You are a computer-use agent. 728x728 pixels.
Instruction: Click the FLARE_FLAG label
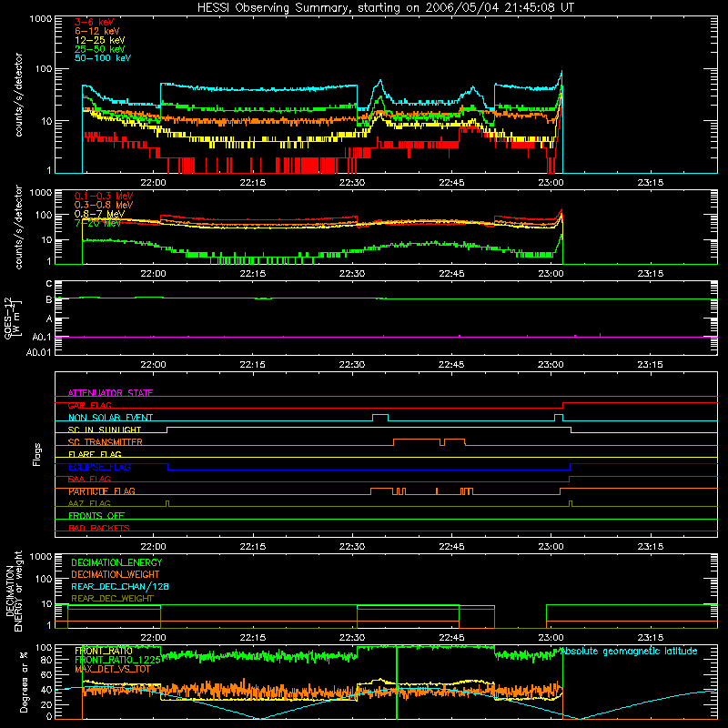pos(95,454)
